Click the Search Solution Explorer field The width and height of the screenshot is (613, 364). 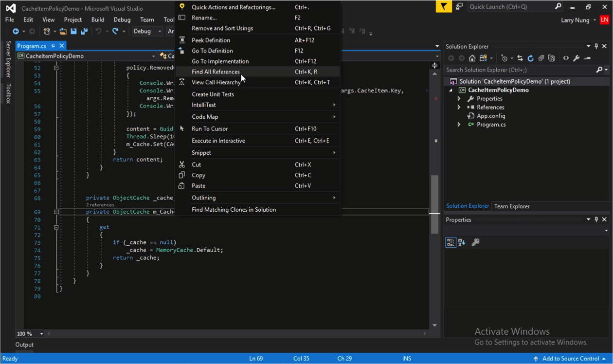[527, 70]
